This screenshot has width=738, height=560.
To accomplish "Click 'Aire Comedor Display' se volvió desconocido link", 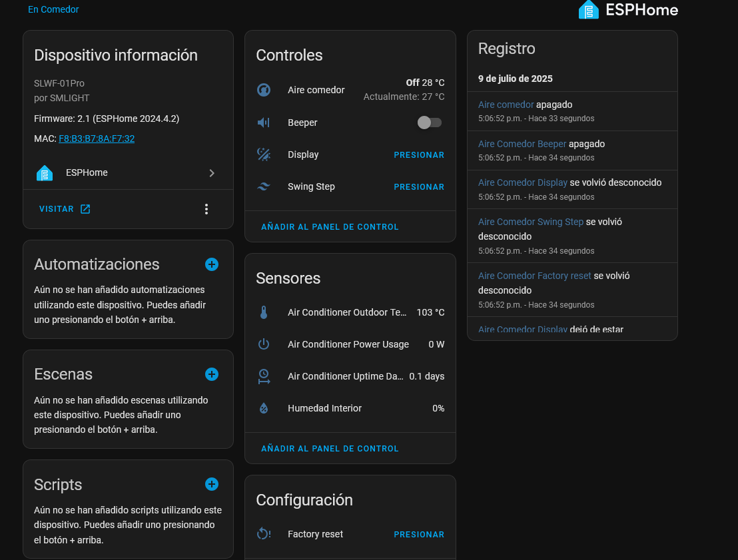I will tap(523, 182).
